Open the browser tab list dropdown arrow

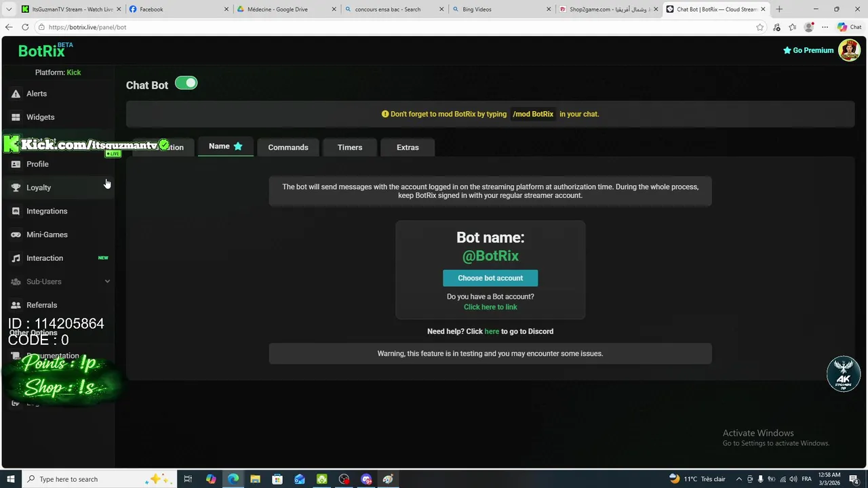[9, 9]
